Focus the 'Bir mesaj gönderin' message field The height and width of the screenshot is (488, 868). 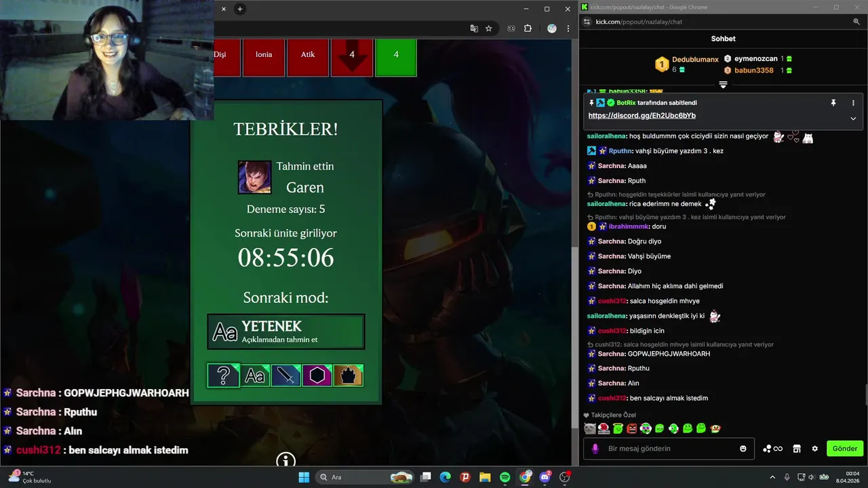tap(669, 449)
